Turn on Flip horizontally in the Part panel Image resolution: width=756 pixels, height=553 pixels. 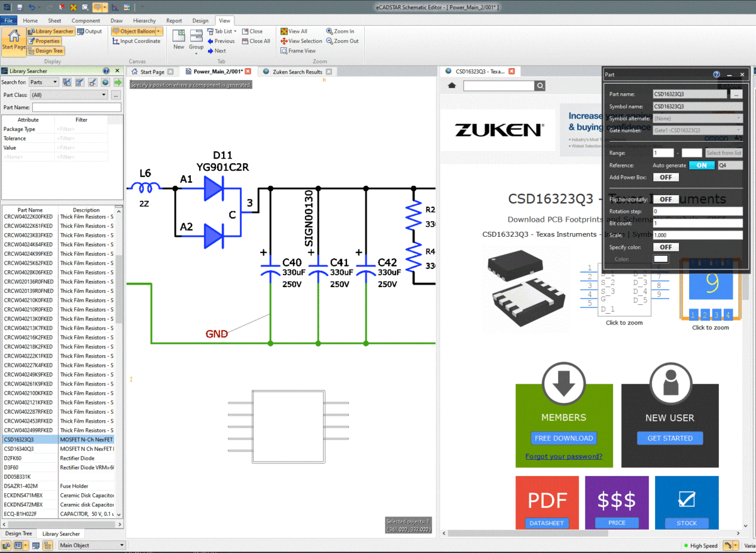[x=666, y=199]
